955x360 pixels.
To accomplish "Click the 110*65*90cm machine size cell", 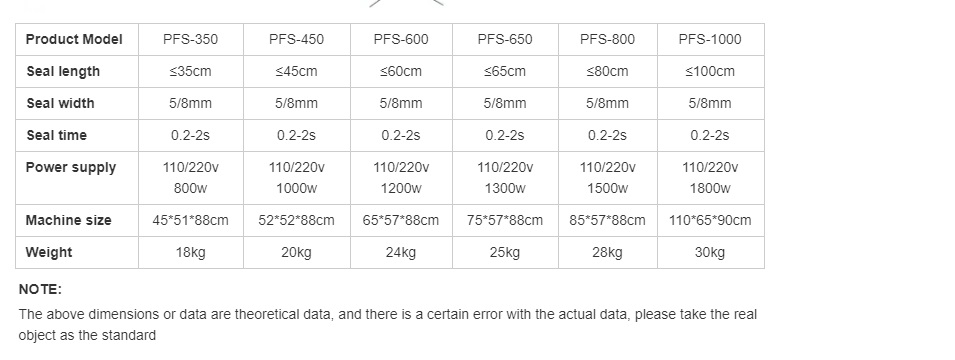I will 710,221.
